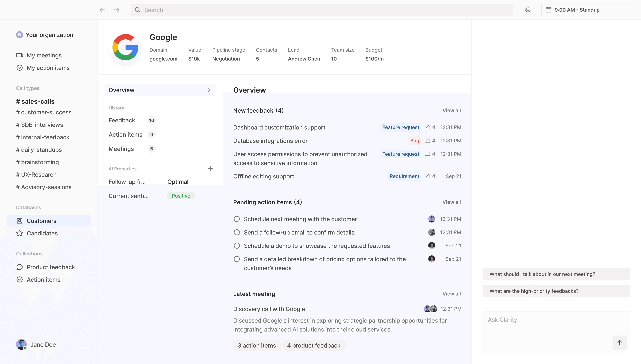View all latest meetings
The height and width of the screenshot is (364, 641).
(452, 294)
